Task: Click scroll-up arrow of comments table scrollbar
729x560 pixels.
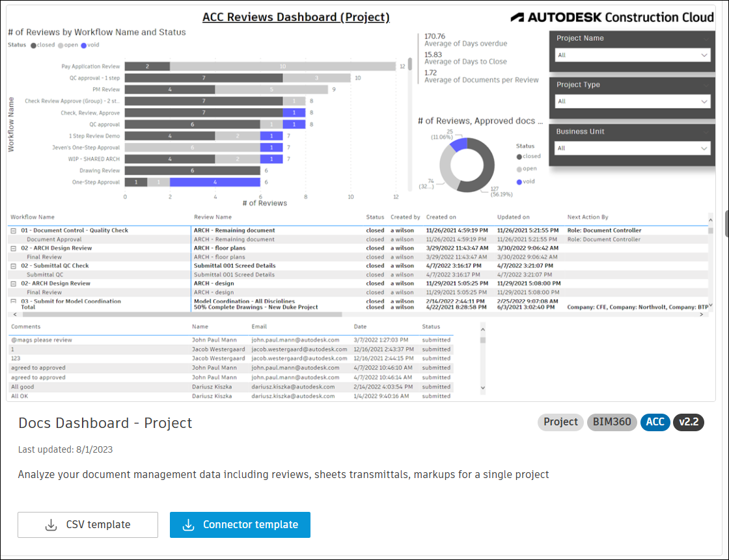Action: 482,330
